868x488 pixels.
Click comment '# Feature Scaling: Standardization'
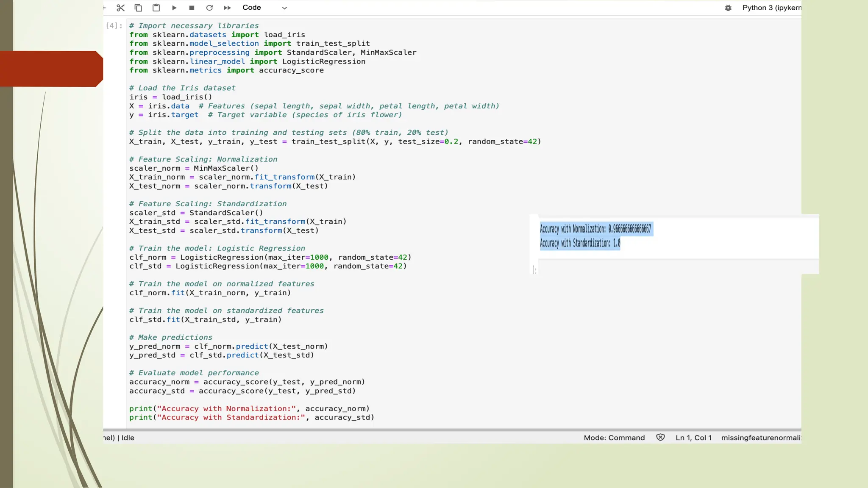(x=208, y=204)
